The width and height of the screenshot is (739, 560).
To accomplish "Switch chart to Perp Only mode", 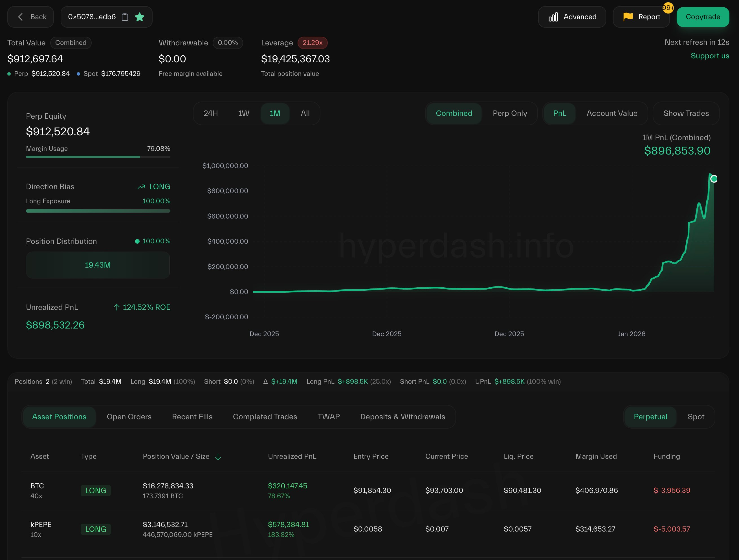I will [x=509, y=114].
